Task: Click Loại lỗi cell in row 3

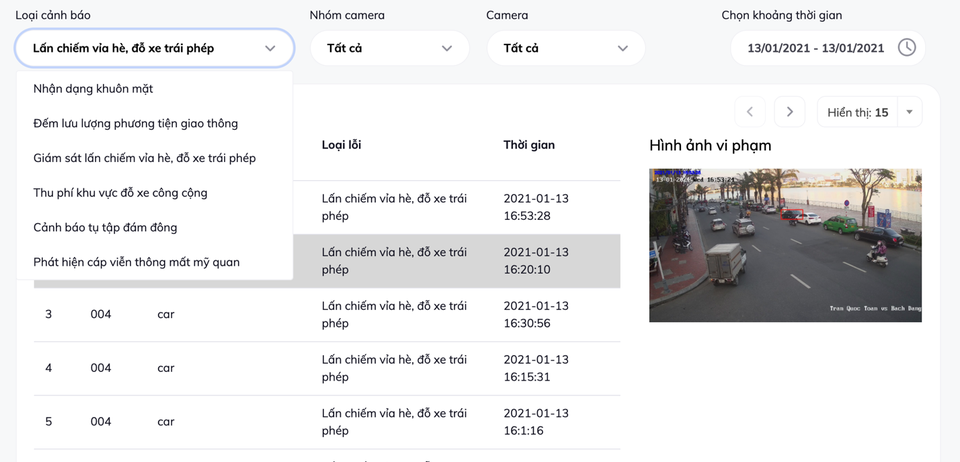Action: tap(394, 315)
